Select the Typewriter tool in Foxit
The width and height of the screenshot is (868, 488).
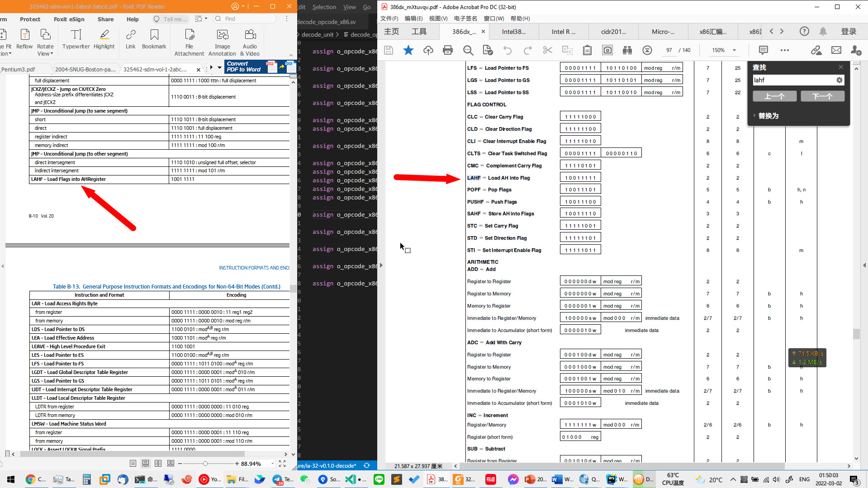[x=76, y=39]
